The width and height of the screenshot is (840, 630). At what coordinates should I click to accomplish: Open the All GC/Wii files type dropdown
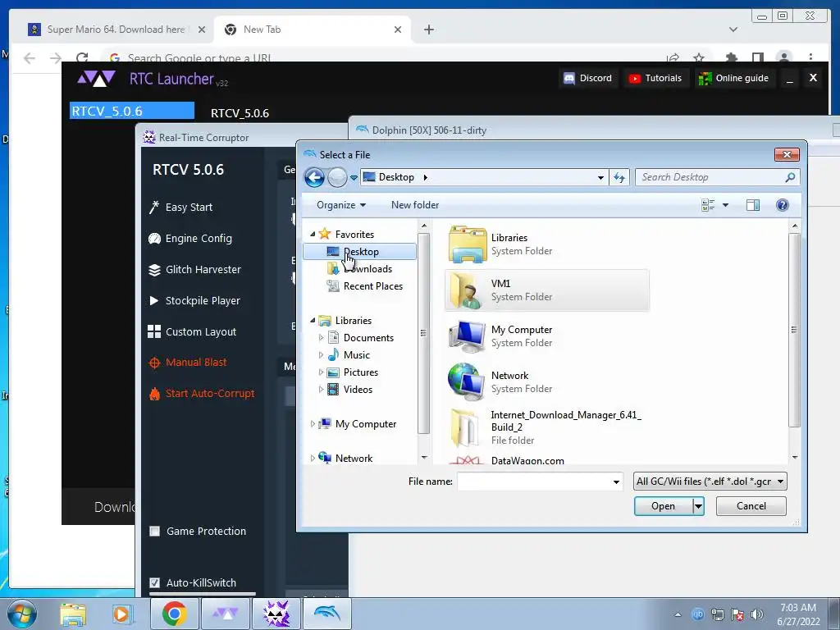click(x=710, y=482)
